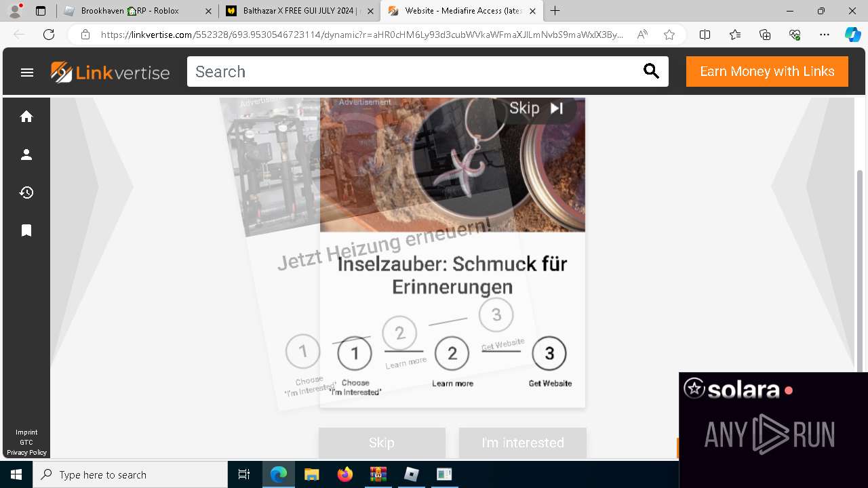Image resolution: width=868 pixels, height=488 pixels.
Task: Click the page vertical scrollbar
Action: (x=861, y=271)
